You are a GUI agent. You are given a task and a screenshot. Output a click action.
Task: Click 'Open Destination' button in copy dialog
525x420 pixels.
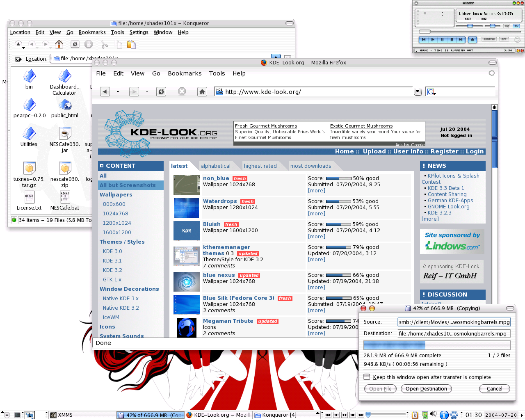click(426, 389)
